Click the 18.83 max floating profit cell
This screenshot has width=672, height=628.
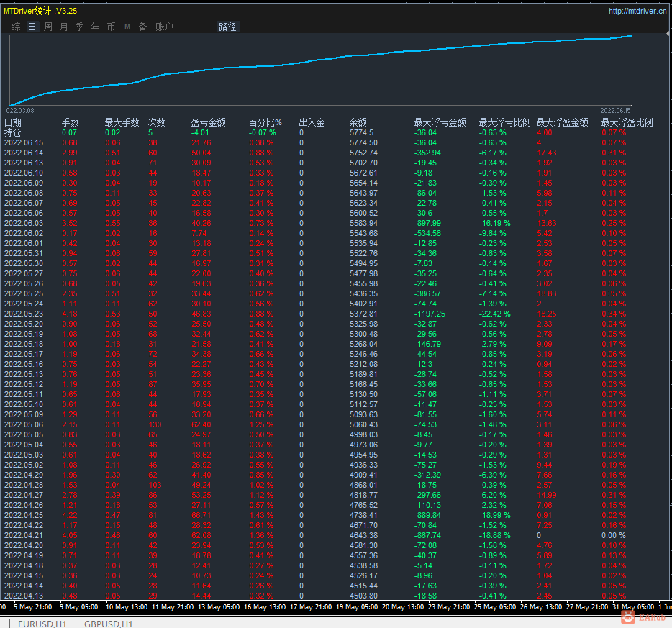click(547, 294)
